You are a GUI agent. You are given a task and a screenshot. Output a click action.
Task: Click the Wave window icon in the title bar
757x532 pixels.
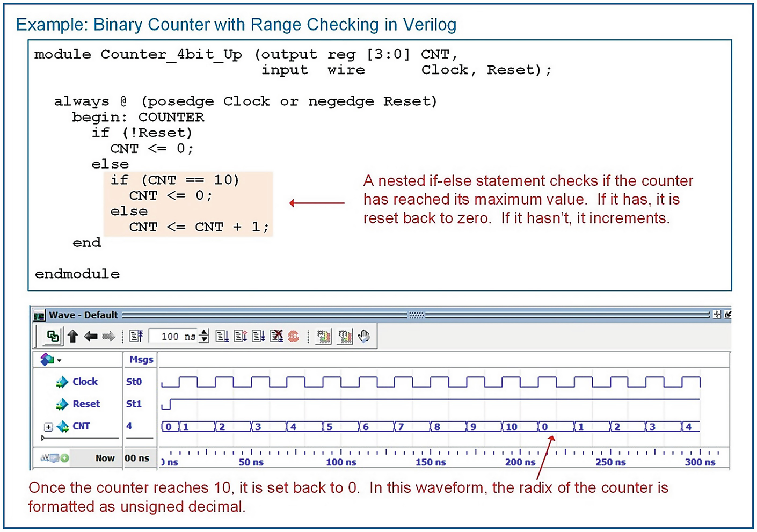tap(39, 315)
